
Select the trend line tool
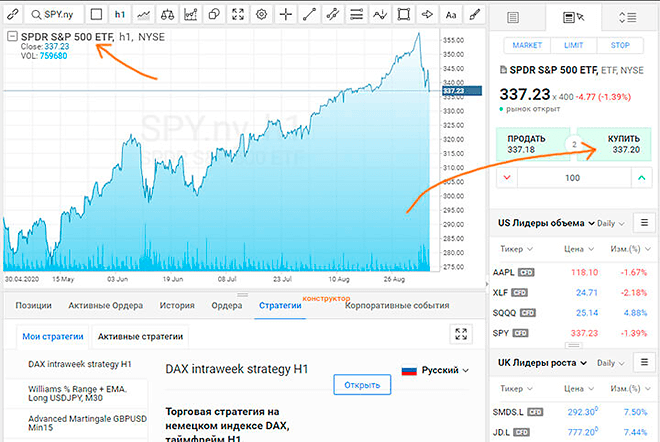click(309, 15)
